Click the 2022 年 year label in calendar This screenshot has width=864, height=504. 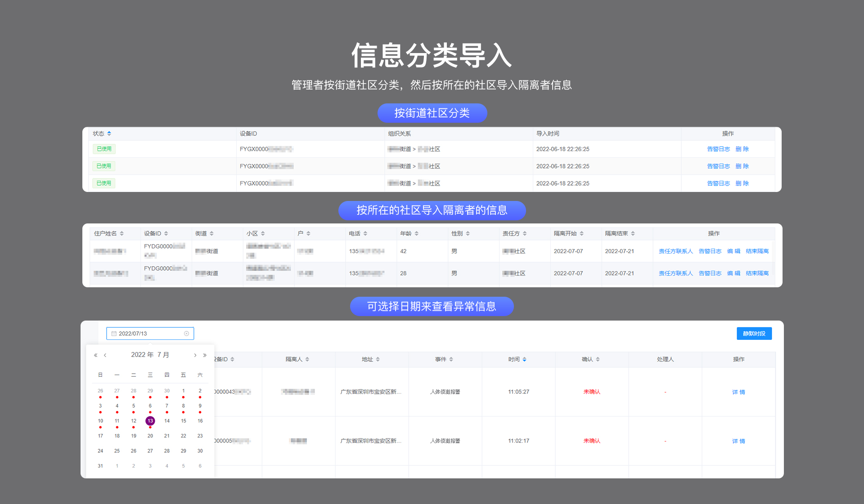coord(142,355)
